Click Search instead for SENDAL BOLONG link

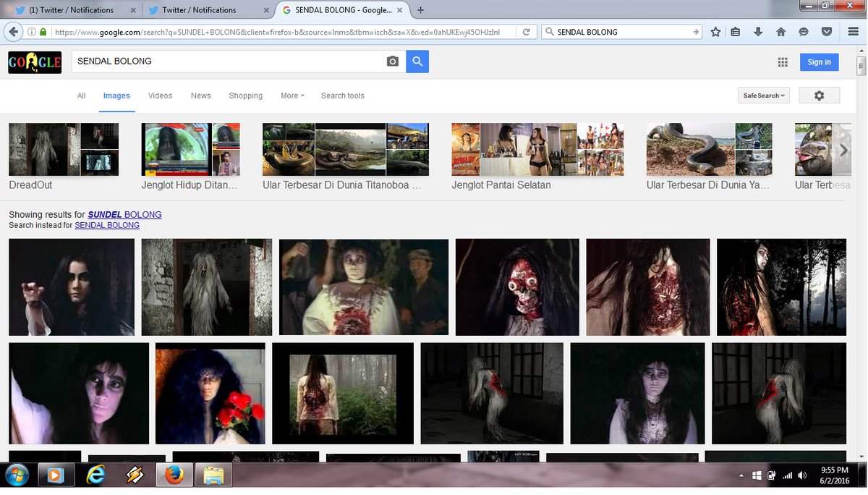(x=107, y=225)
